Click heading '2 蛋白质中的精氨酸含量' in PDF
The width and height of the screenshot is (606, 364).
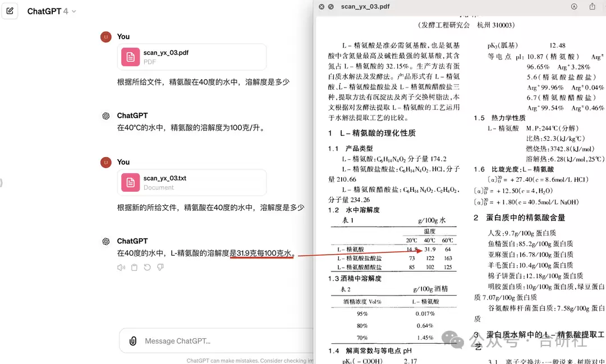click(520, 218)
